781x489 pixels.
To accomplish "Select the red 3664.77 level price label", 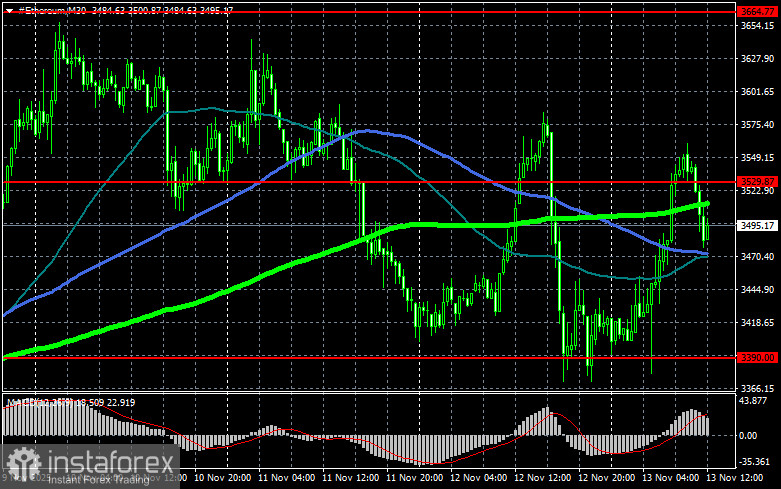I will click(757, 11).
